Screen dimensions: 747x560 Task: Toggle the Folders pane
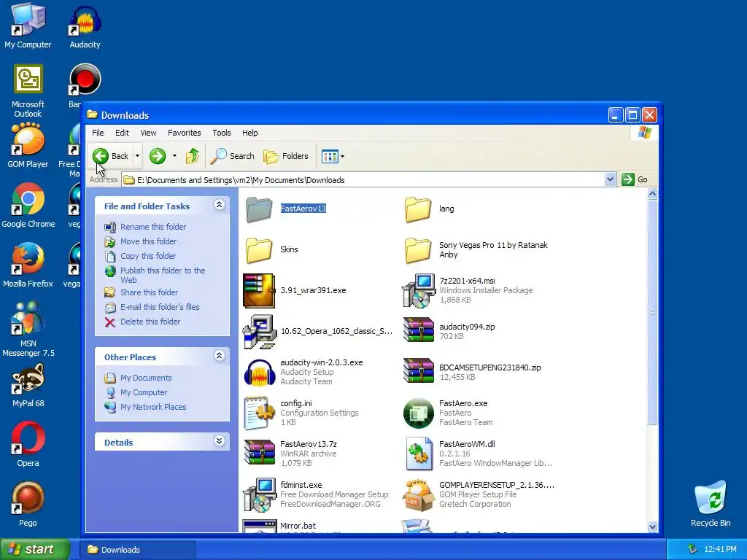(x=286, y=156)
